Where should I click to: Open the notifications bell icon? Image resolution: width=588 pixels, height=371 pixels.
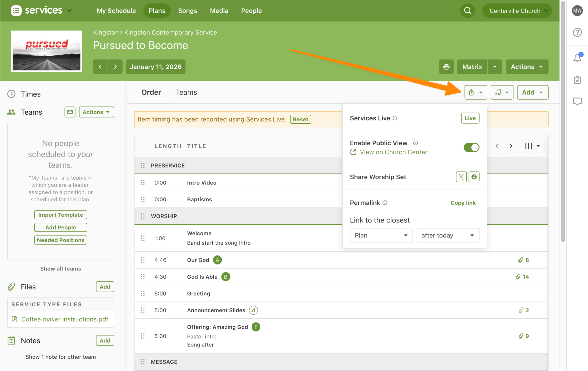(x=577, y=58)
